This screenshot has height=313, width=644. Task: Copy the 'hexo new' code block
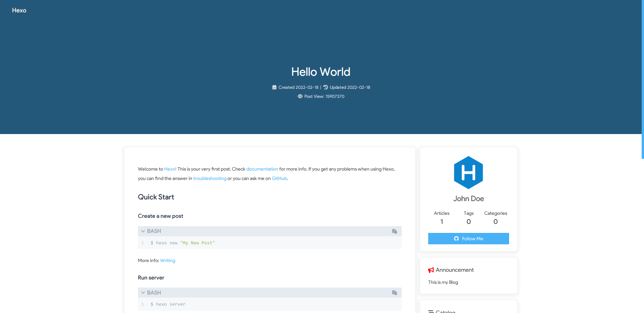(395, 231)
